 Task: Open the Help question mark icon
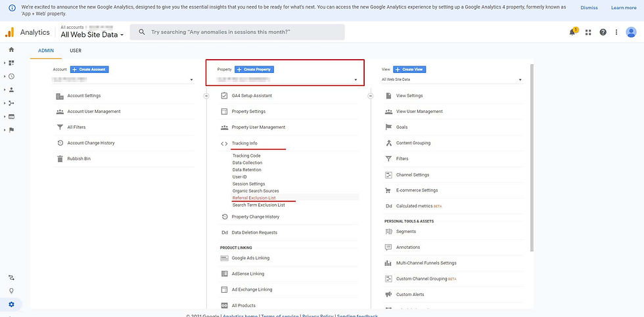[603, 32]
